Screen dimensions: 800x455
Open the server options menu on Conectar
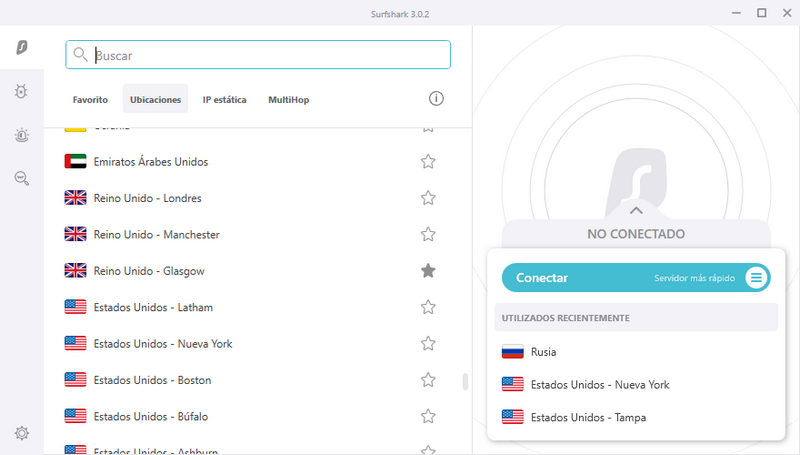(756, 277)
